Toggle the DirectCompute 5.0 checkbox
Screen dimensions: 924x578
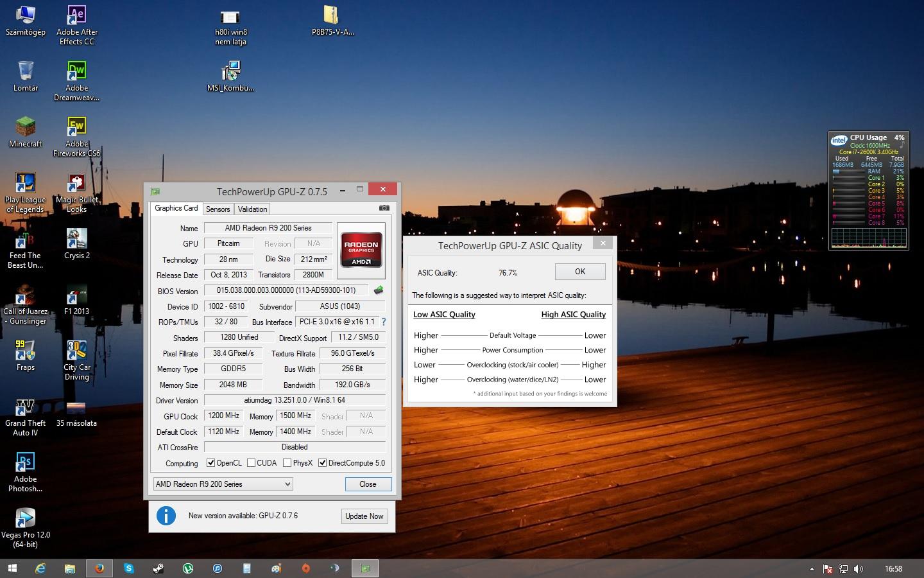point(322,463)
